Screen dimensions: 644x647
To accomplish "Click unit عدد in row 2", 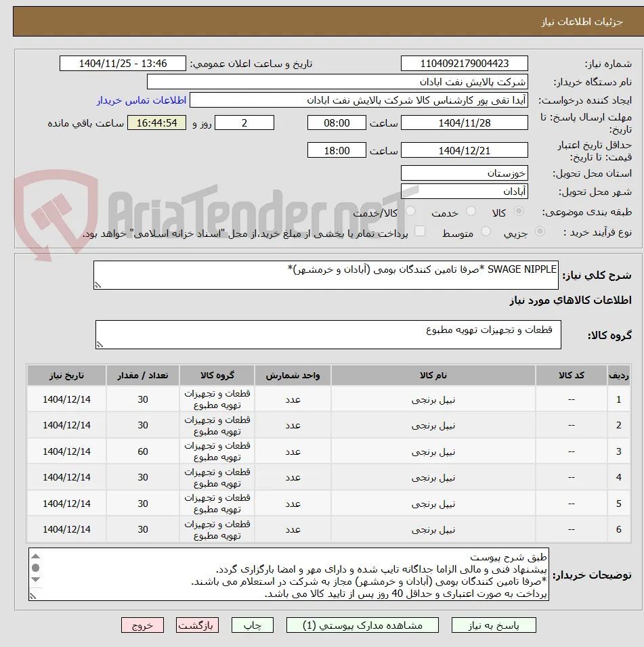I will [x=293, y=426].
